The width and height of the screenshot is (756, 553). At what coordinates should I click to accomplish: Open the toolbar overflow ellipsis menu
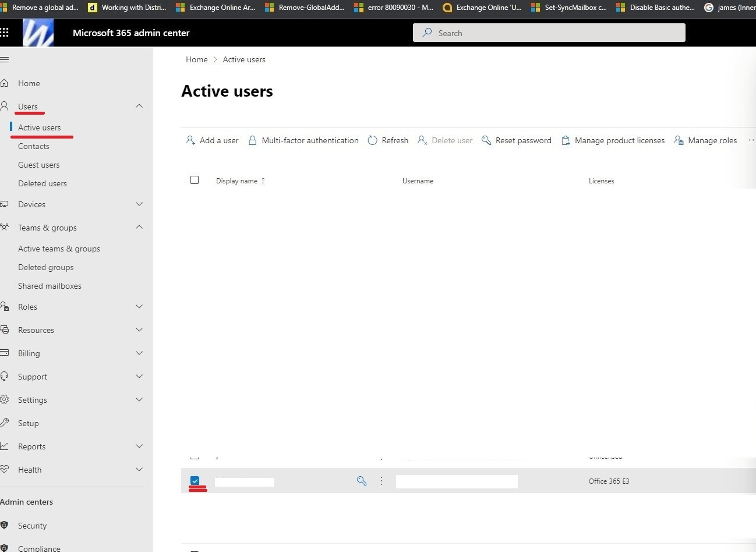[x=751, y=140]
